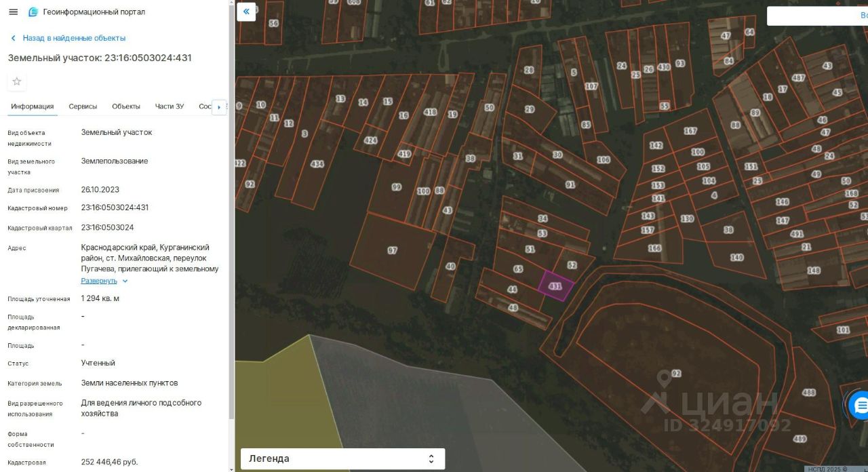The width and height of the screenshot is (868, 472).
Task: Click the label Форма собственности
Action: coord(31,439)
